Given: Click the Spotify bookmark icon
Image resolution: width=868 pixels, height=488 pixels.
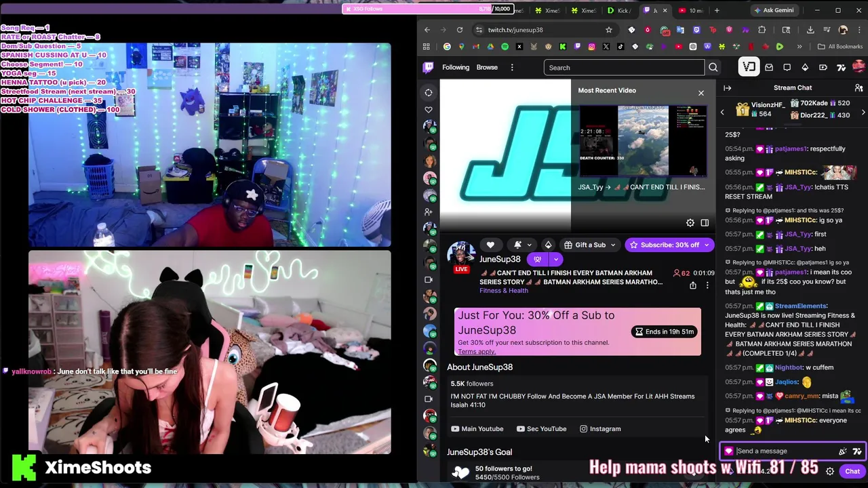Looking at the screenshot, I should pos(505,47).
